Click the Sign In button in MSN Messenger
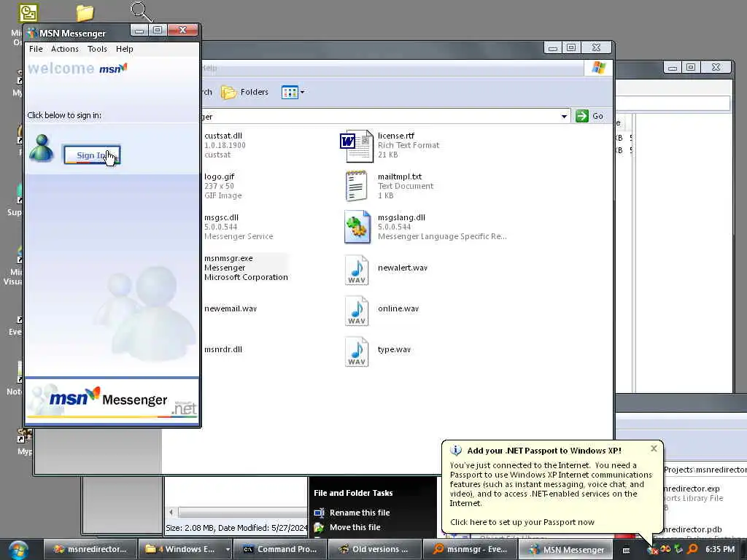 click(91, 155)
